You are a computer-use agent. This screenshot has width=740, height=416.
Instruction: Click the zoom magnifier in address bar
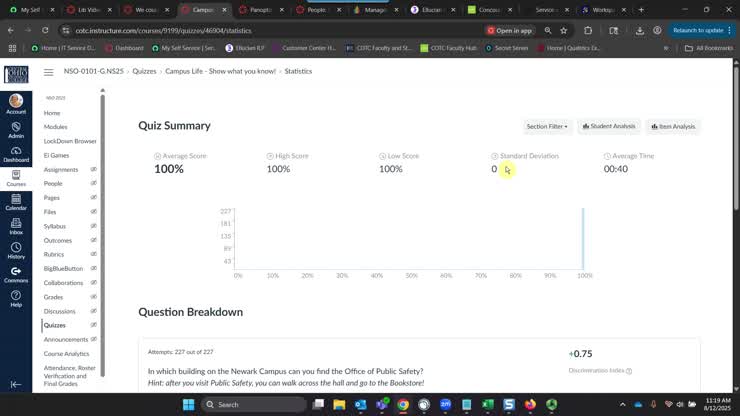pos(548,30)
